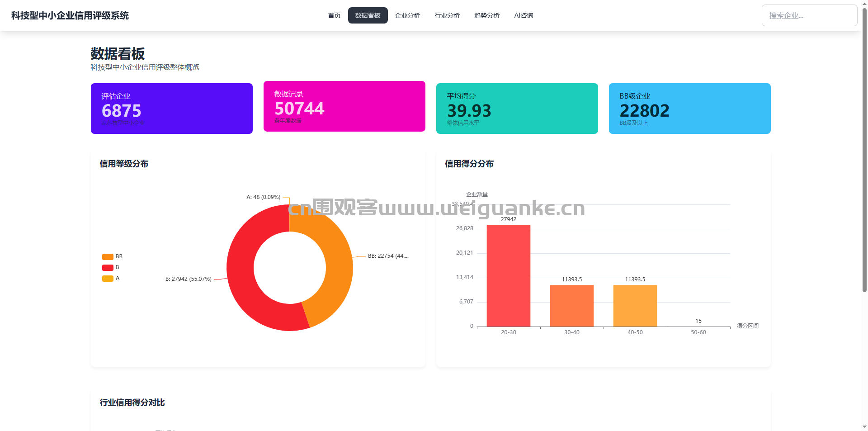Screen dimensions: 868x431
Task: Click the 数据记录 50744 stat card
Action: click(x=344, y=106)
